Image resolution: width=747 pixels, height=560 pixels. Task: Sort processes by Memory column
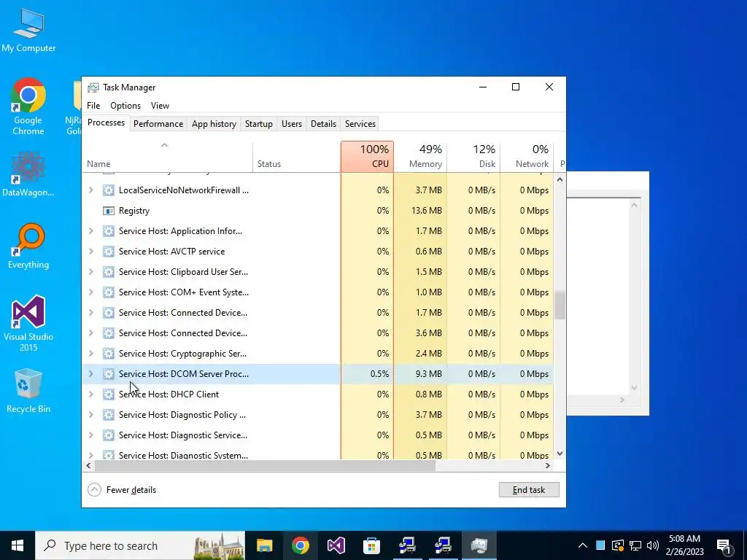pyautogui.click(x=421, y=156)
